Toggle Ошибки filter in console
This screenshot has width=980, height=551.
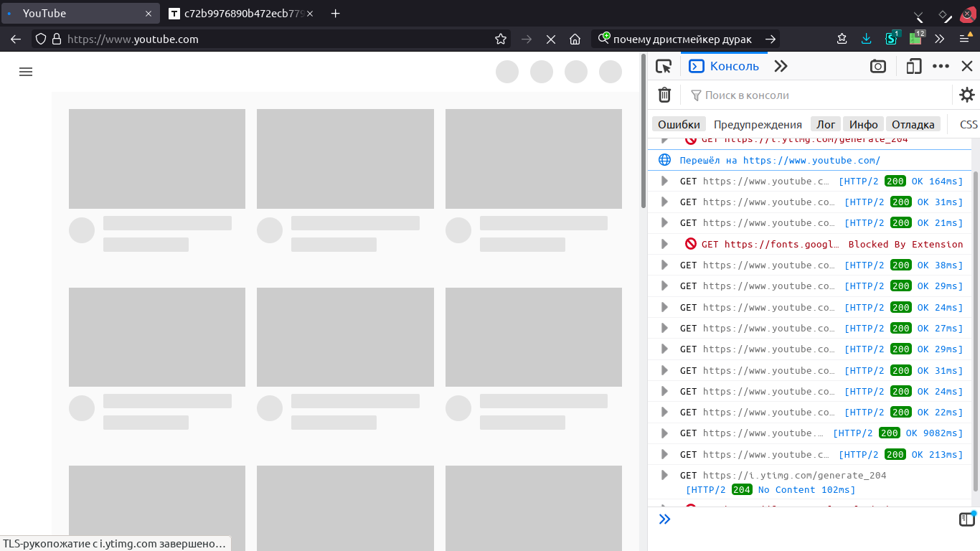679,124
